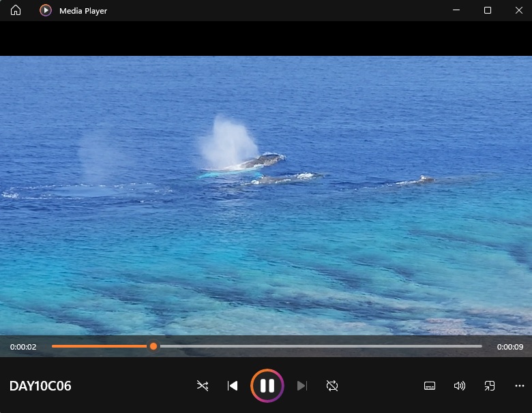
Task: Toggle the 0:00:09 duration display
Action: pos(509,347)
